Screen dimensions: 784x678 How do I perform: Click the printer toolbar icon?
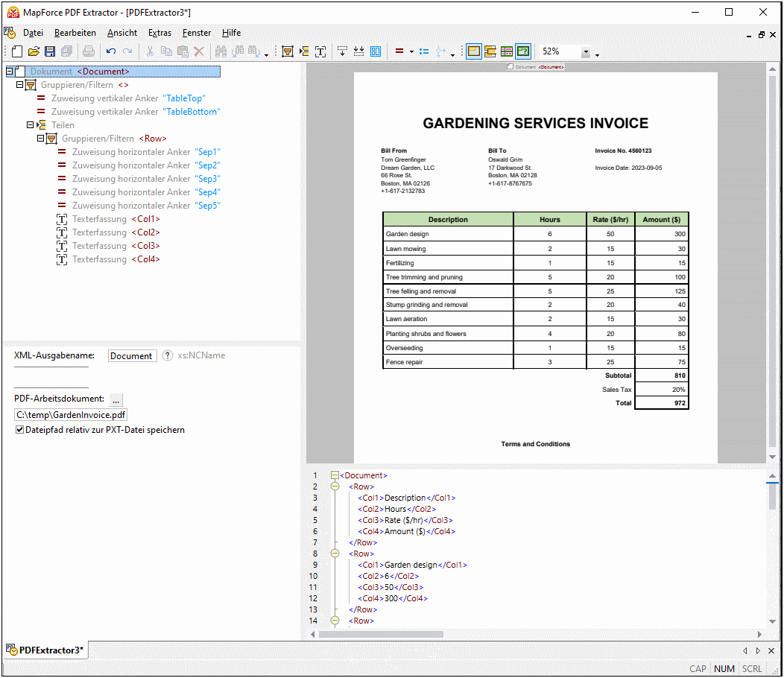(89, 51)
